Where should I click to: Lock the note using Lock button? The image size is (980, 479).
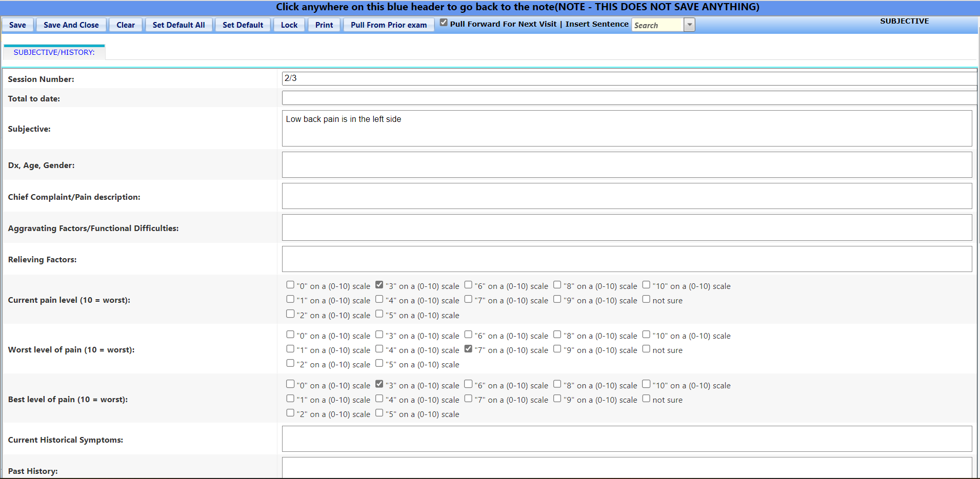pyautogui.click(x=289, y=25)
